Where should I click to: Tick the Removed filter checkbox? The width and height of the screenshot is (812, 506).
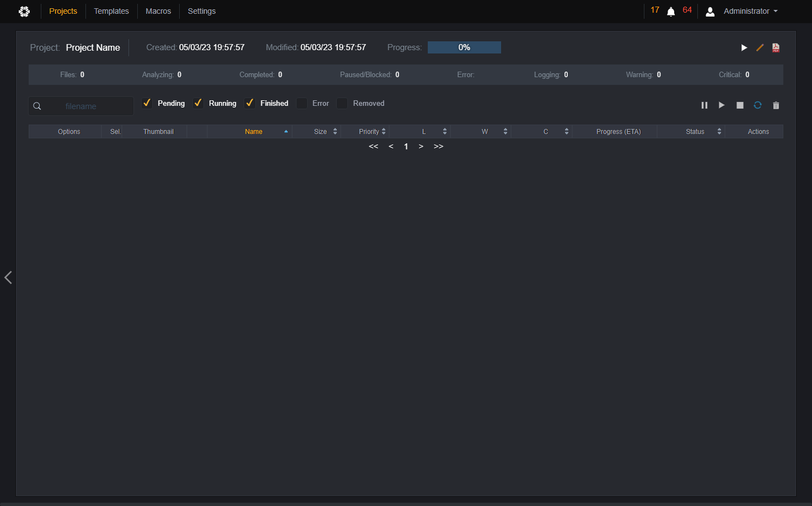pos(342,103)
